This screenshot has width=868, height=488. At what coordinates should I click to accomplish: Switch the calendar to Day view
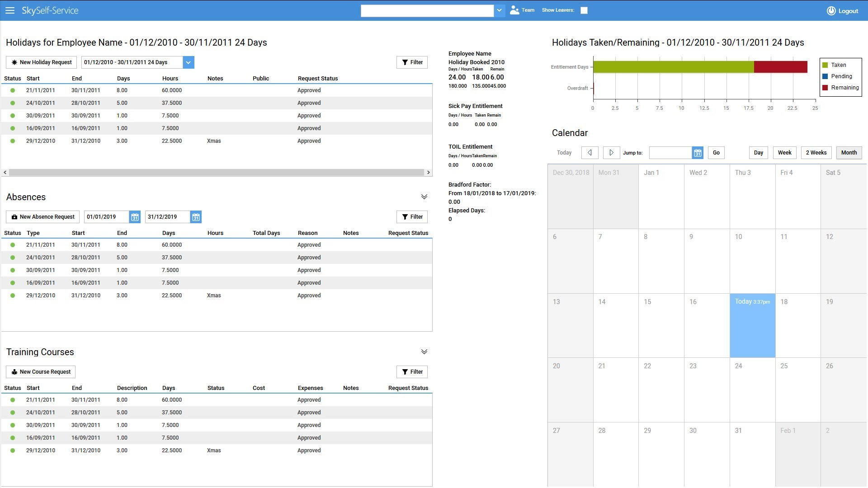coord(758,153)
